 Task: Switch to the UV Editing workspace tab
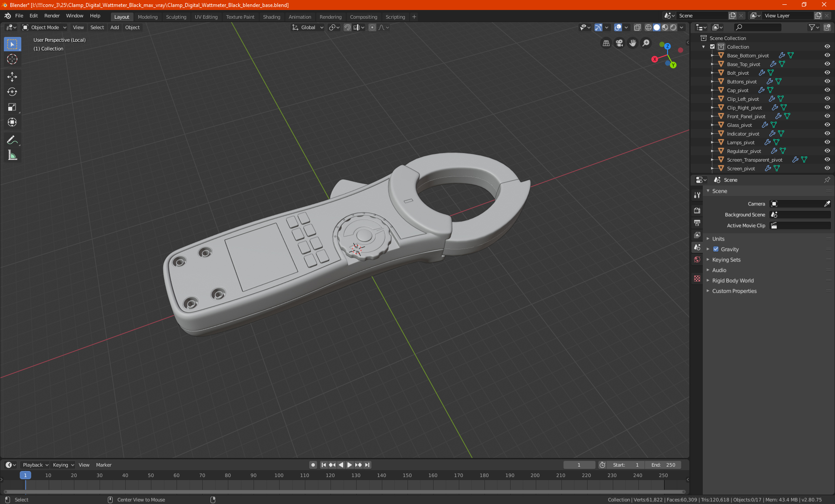pyautogui.click(x=206, y=17)
